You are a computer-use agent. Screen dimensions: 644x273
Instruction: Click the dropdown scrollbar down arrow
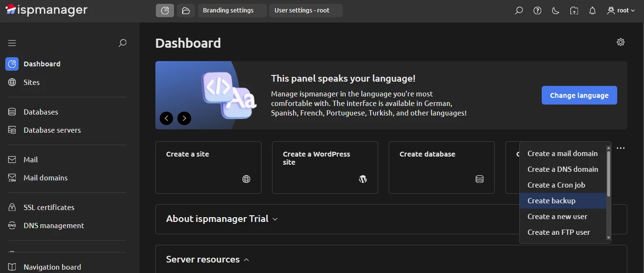pyautogui.click(x=609, y=237)
